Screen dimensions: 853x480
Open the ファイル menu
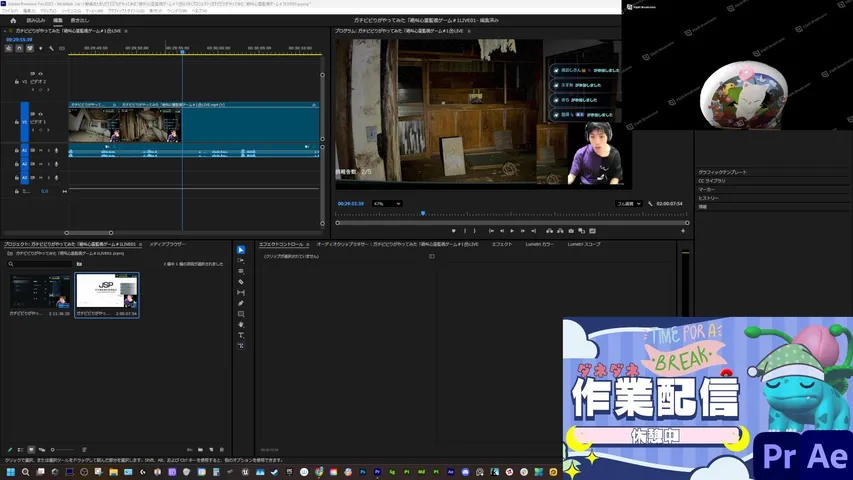[x=10, y=10]
